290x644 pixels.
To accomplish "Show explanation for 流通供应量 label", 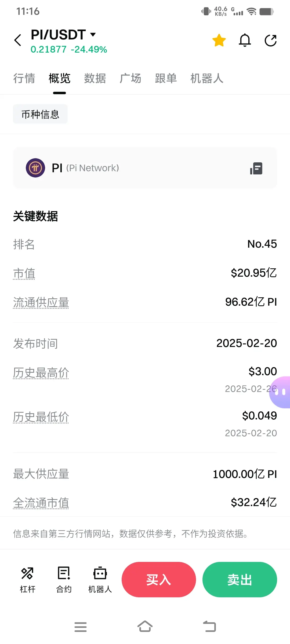I will (41, 302).
